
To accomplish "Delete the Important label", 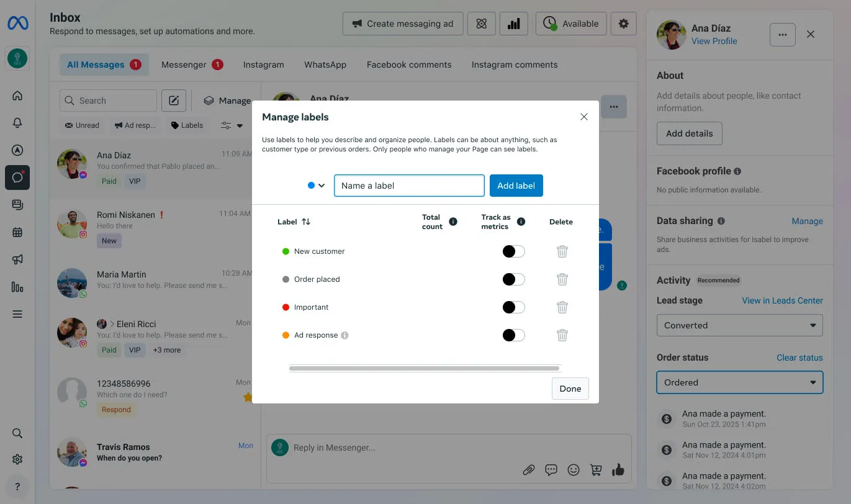I will (x=562, y=307).
